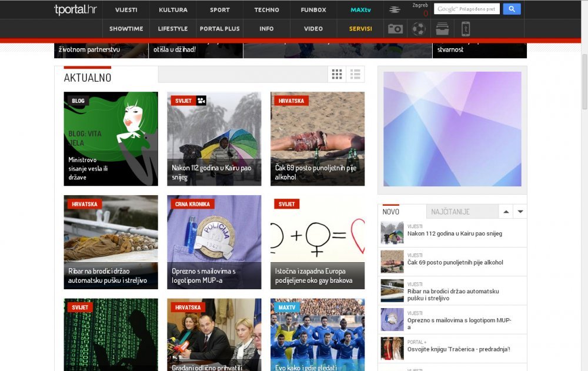Viewport: 588px width, 371px height.
Task: Open 'Evo kako i gdje gledati' card
Action: point(318,335)
